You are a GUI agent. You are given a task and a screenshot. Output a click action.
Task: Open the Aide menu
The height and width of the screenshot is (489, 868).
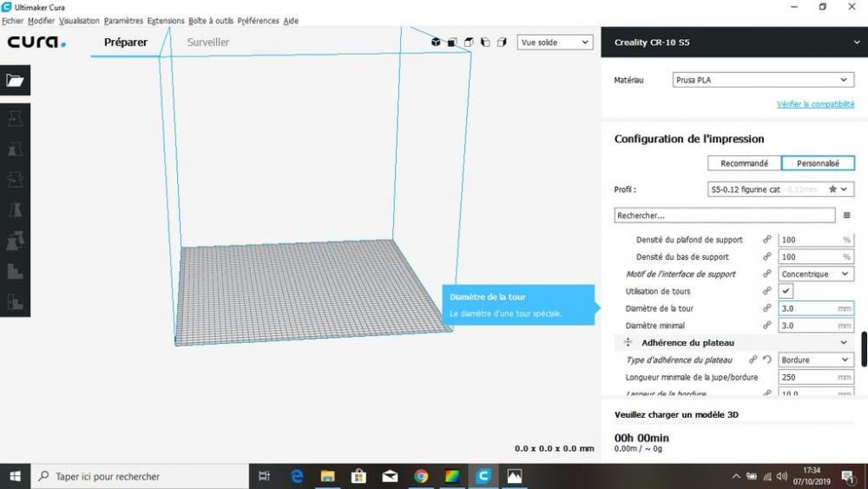pyautogui.click(x=291, y=21)
